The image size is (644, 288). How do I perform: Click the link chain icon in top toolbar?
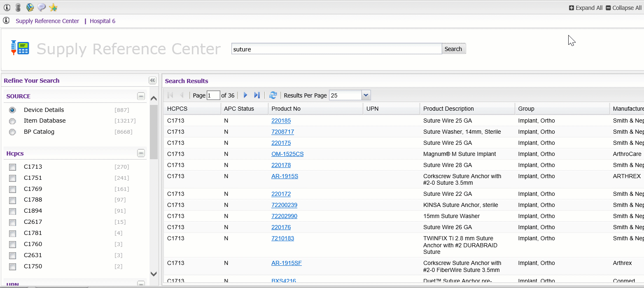pyautogui.click(x=18, y=7)
